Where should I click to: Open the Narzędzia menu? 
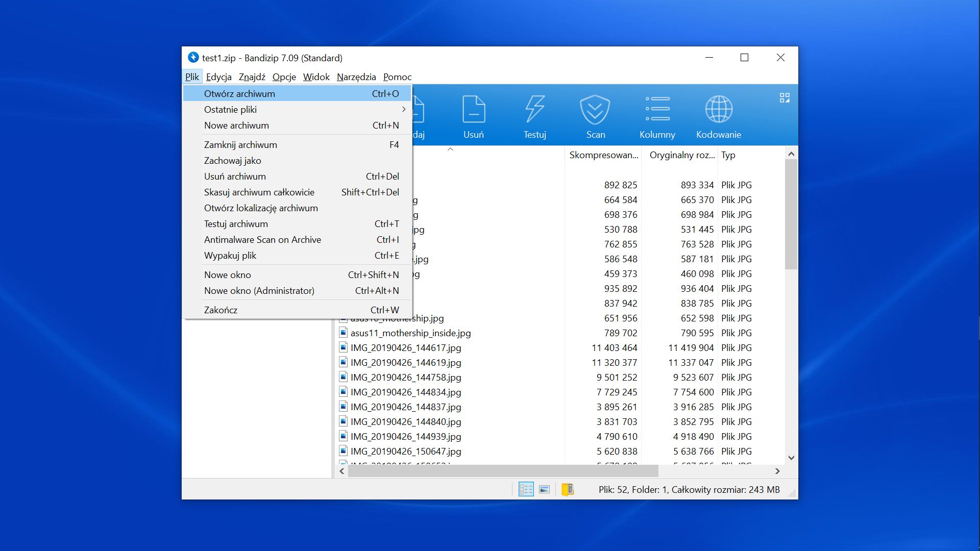pyautogui.click(x=356, y=77)
